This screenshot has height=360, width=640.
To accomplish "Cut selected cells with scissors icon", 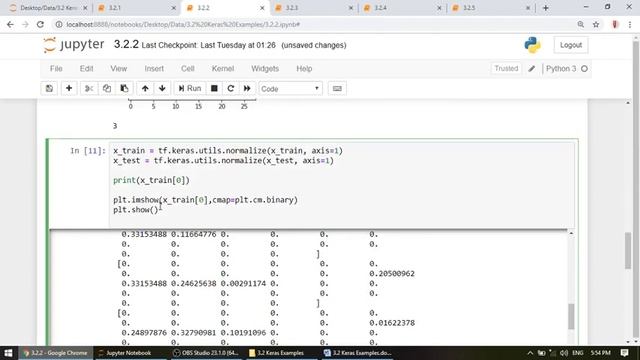I will point(89,89).
